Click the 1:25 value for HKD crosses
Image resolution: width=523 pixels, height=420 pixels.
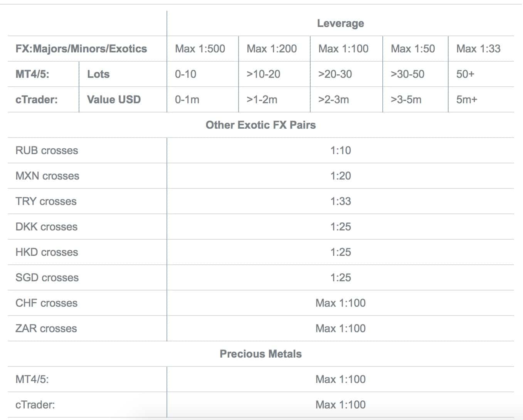tap(341, 252)
